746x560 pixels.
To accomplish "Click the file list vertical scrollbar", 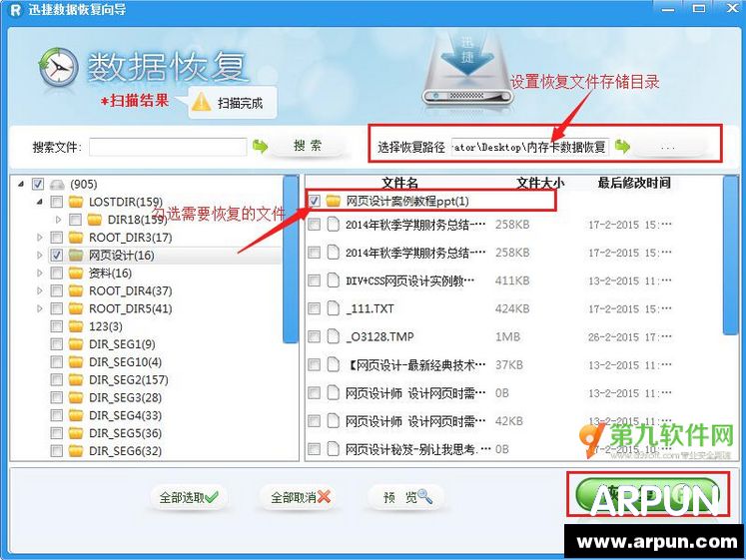I will pyautogui.click(x=730, y=255).
